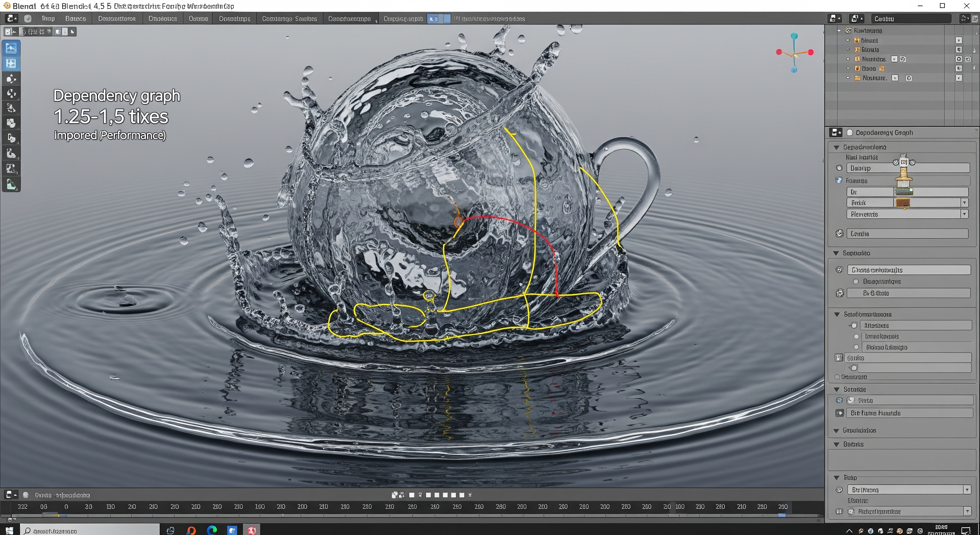This screenshot has width=980, height=535.
Task: Toggle the Attributes option under Transformations
Action: [854, 325]
